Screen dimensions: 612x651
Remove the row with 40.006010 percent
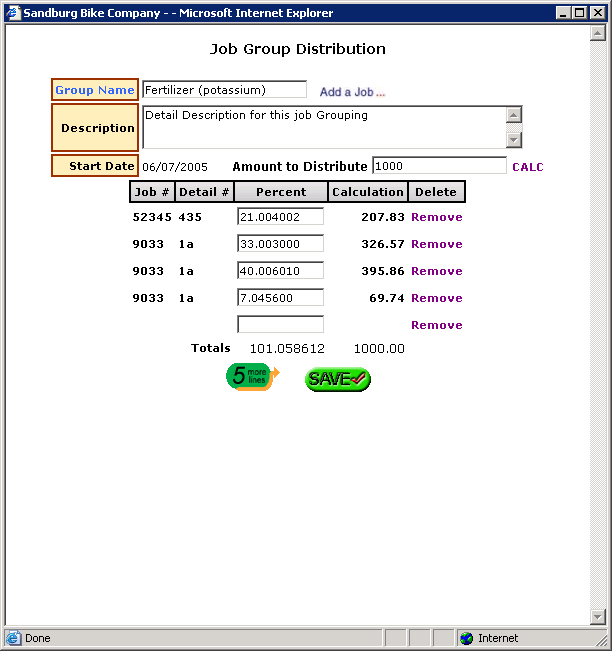tap(437, 271)
